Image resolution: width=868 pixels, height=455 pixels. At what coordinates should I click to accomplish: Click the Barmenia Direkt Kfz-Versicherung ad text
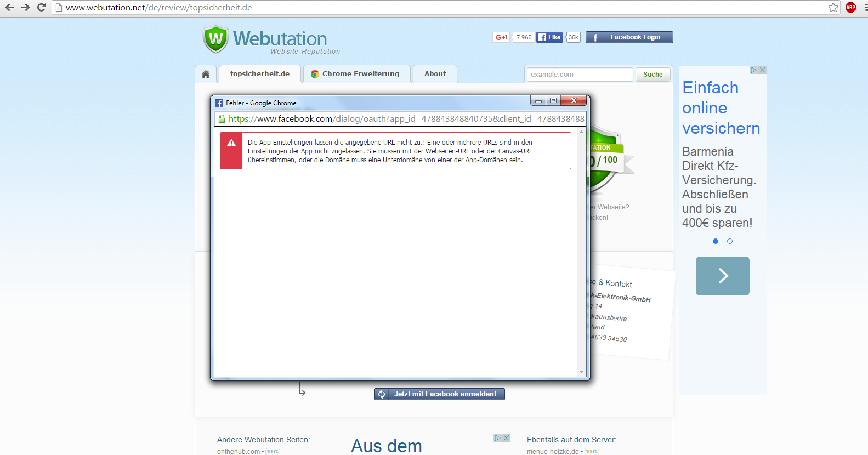(719, 187)
